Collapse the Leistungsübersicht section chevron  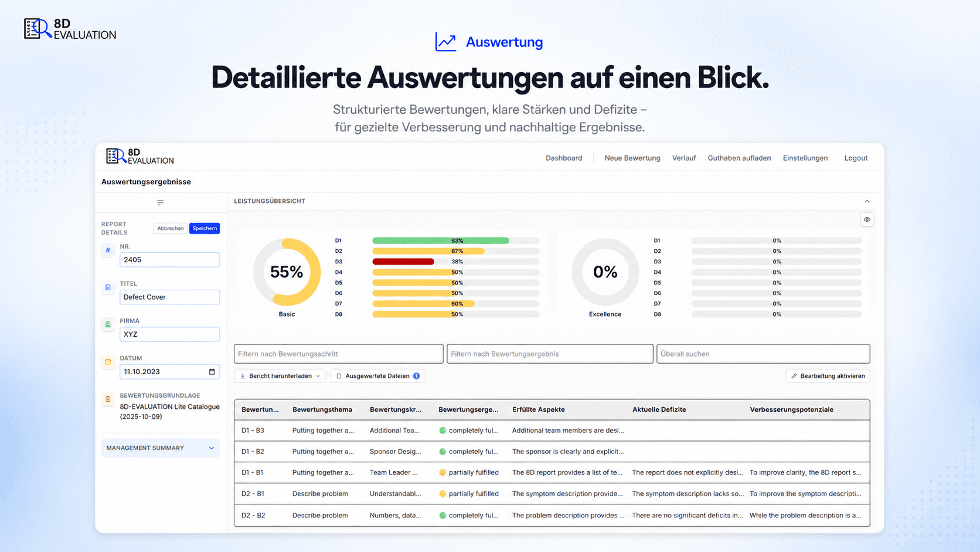[867, 201]
